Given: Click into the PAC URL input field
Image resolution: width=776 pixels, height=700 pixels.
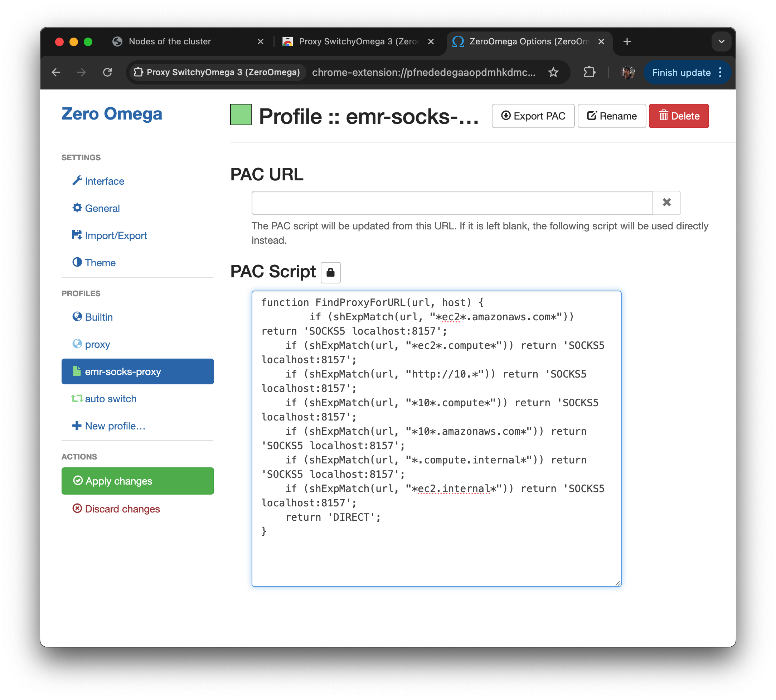Looking at the screenshot, I should tap(452, 203).
